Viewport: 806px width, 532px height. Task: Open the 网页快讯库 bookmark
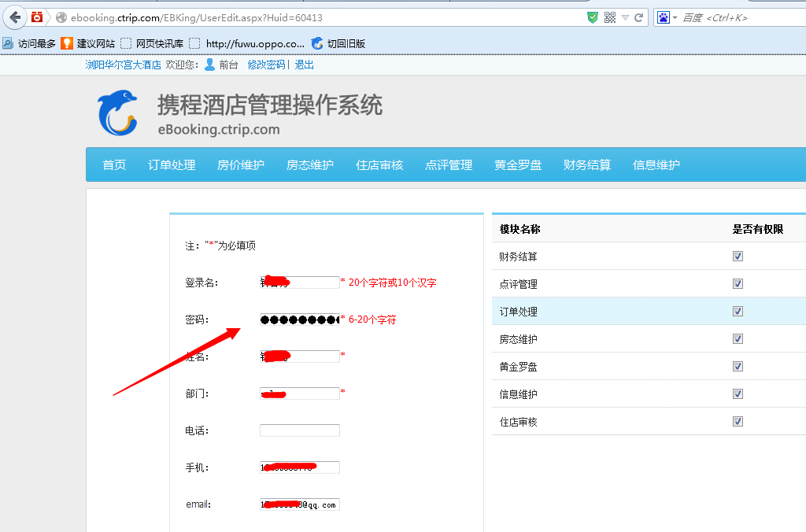pyautogui.click(x=152, y=44)
